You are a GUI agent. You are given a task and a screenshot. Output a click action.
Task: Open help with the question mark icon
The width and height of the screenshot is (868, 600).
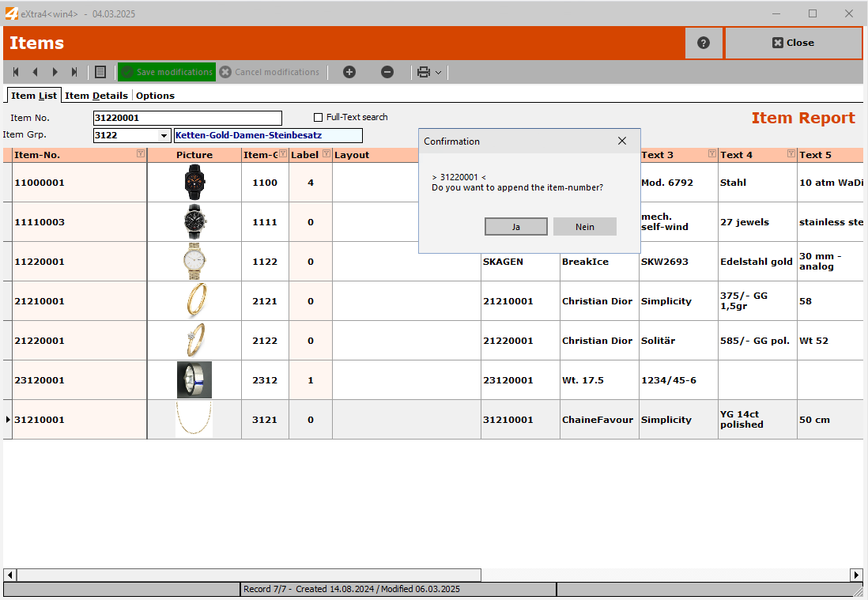click(x=704, y=43)
